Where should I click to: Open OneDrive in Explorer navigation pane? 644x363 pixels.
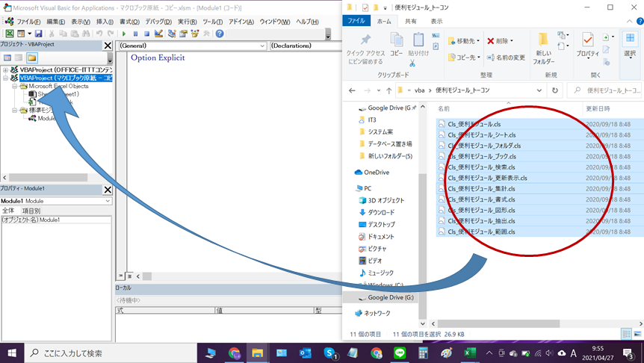[371, 173]
